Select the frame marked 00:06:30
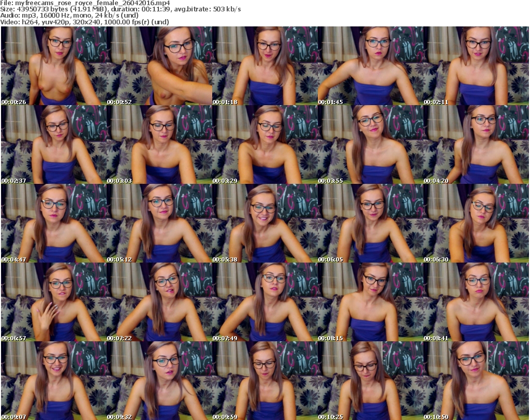The height and width of the screenshot is (420, 530). click(476, 224)
